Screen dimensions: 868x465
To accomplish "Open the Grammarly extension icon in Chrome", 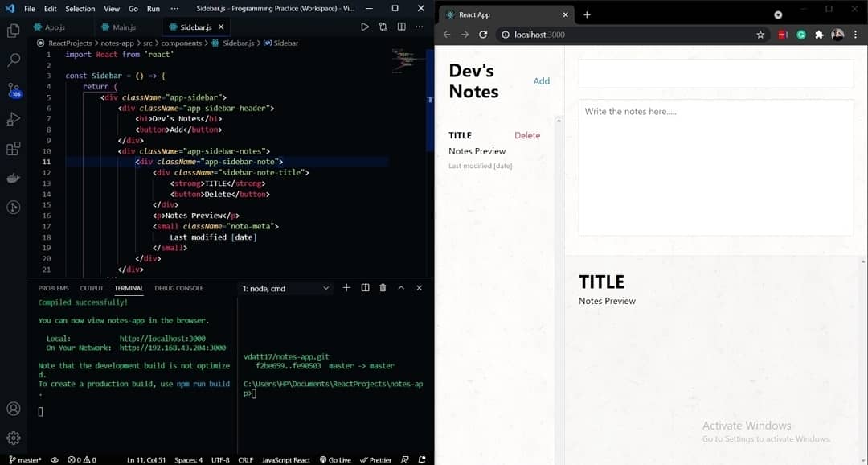I will (x=801, y=35).
